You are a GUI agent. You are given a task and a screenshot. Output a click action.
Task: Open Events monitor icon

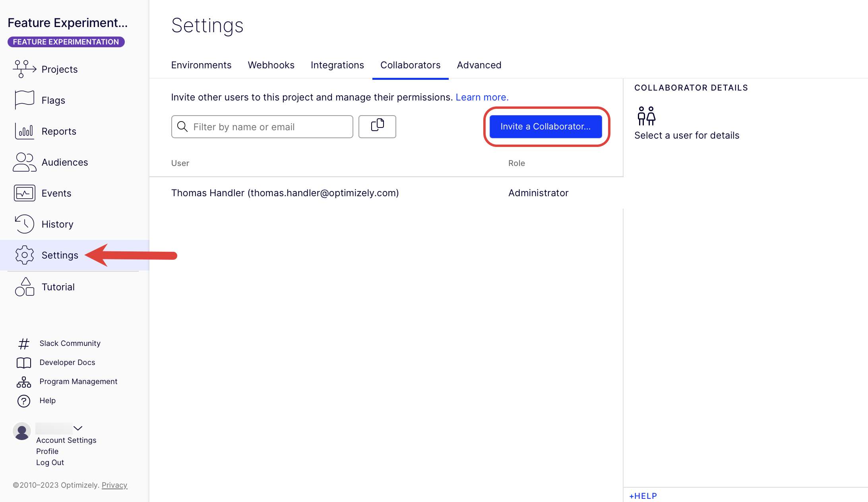click(x=24, y=193)
